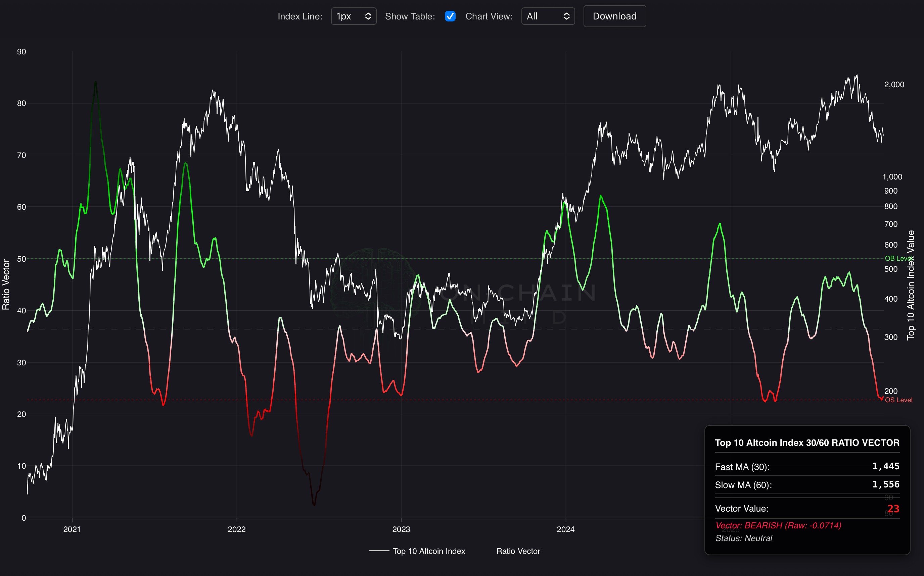Click the Index Line stepper arrows
The image size is (924, 576).
pyautogui.click(x=368, y=16)
